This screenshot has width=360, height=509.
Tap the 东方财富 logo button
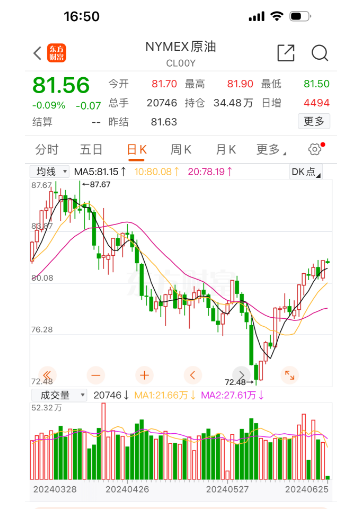click(56, 53)
